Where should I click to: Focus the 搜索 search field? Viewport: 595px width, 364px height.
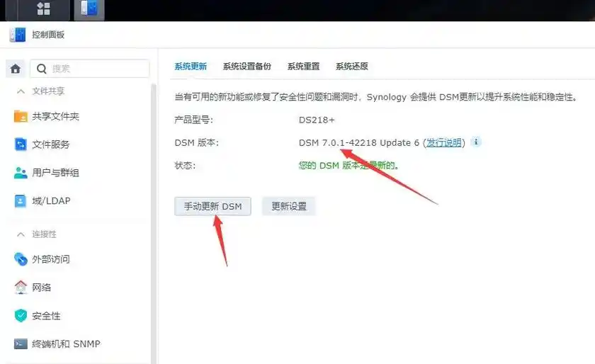89,69
